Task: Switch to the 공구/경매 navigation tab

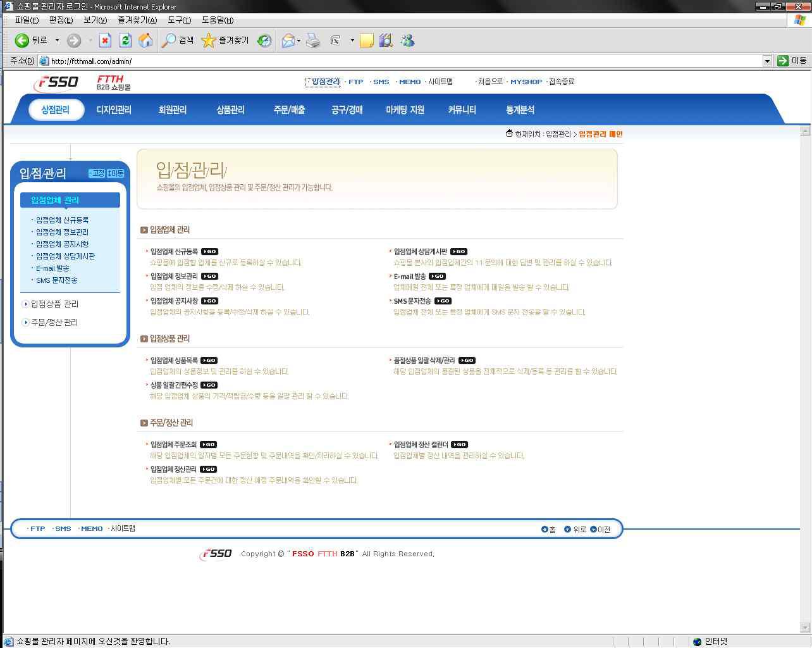Action: pos(347,110)
